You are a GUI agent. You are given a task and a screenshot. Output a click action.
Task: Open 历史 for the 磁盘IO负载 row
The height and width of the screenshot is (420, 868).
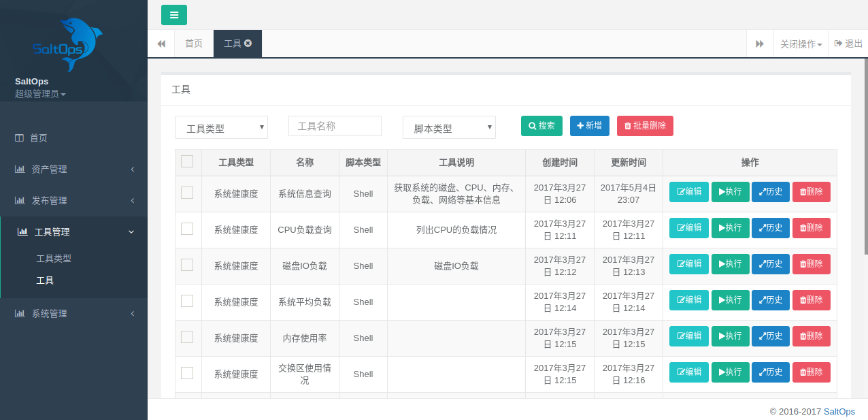pos(770,264)
